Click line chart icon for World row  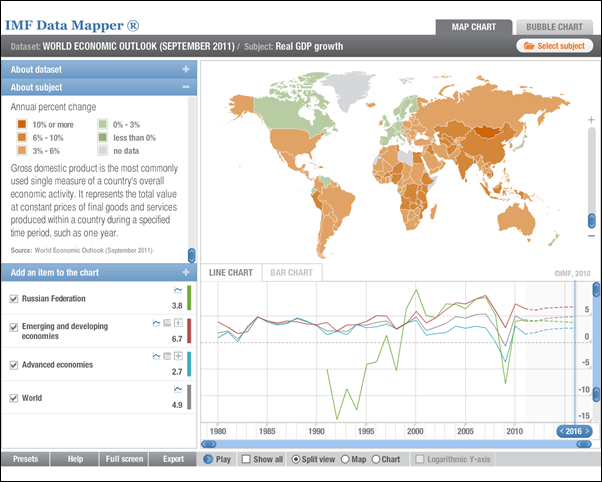click(x=176, y=389)
